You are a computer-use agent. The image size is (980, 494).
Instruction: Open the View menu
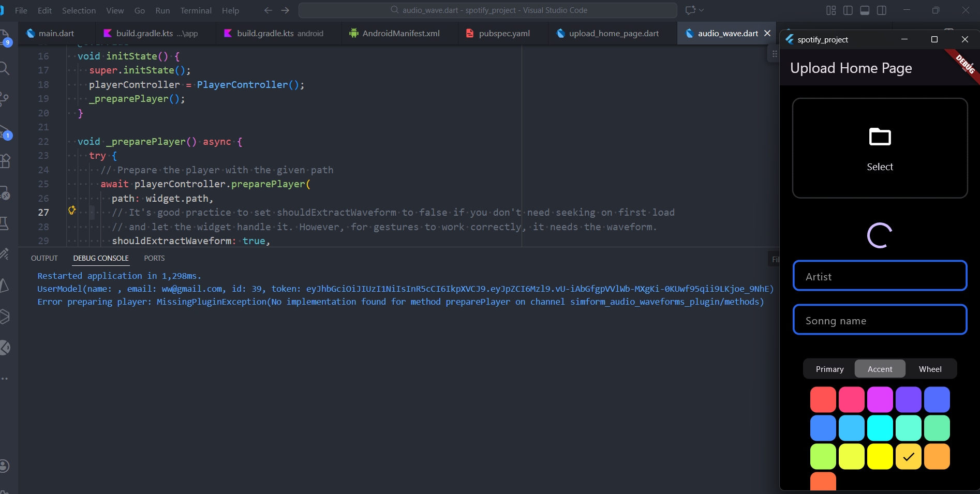pyautogui.click(x=115, y=10)
